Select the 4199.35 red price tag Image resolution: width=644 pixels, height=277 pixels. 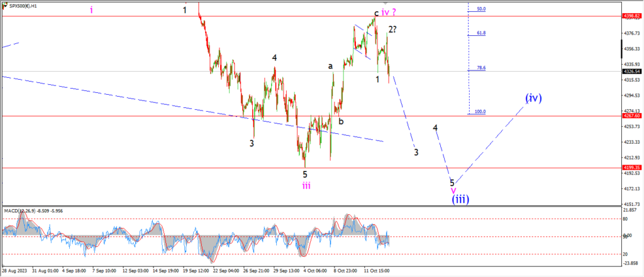point(631,168)
